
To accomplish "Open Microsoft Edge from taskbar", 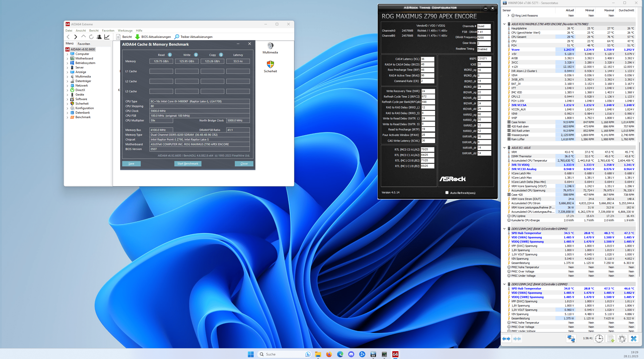I will (340, 354).
